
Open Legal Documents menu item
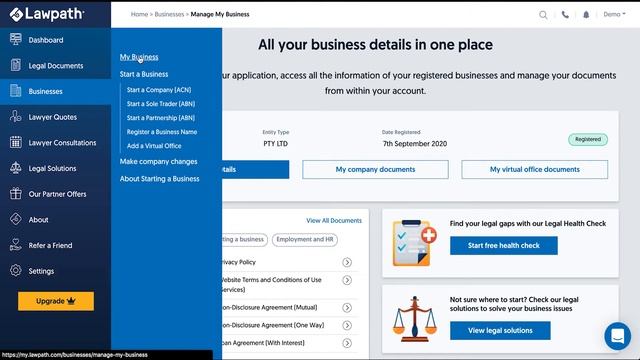pos(55,65)
